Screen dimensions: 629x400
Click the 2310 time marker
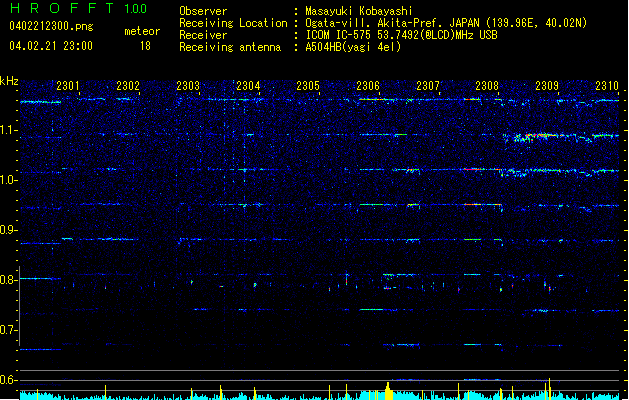pos(607,86)
